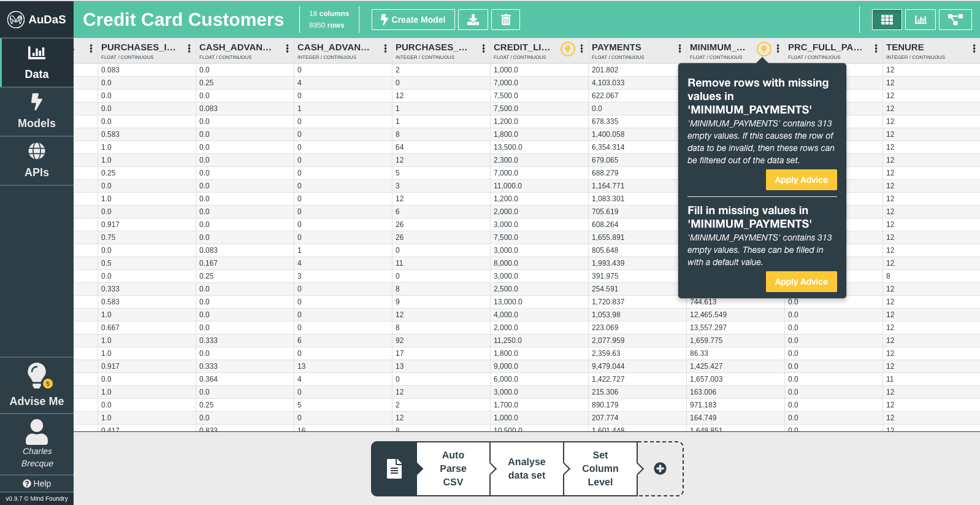Screen dimensions: 980x505
Task: Show advice lightbulb for CREDIT_LI... column
Action: tap(568, 48)
